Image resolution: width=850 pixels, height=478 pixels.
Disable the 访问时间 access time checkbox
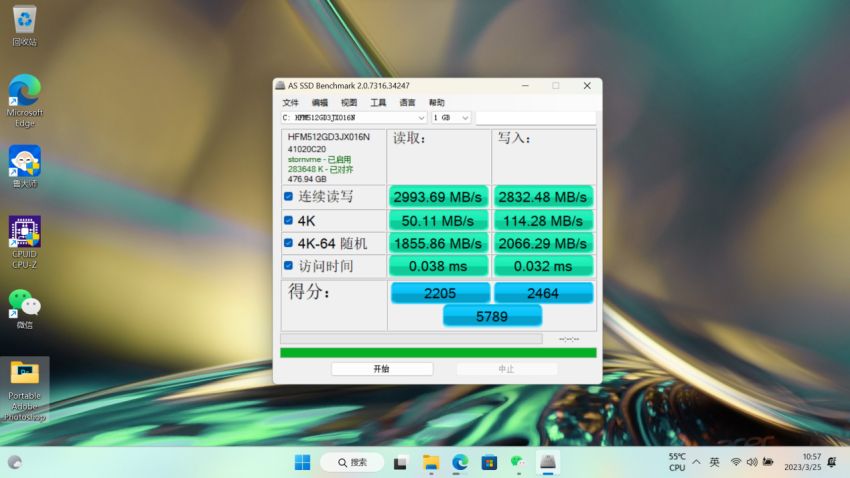pyautogui.click(x=289, y=266)
